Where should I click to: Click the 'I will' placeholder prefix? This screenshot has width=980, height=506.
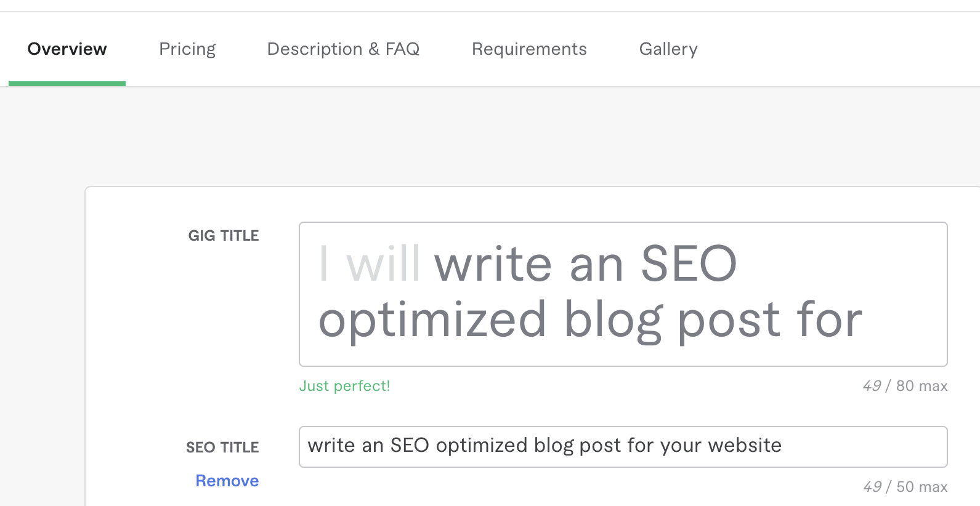pos(368,263)
